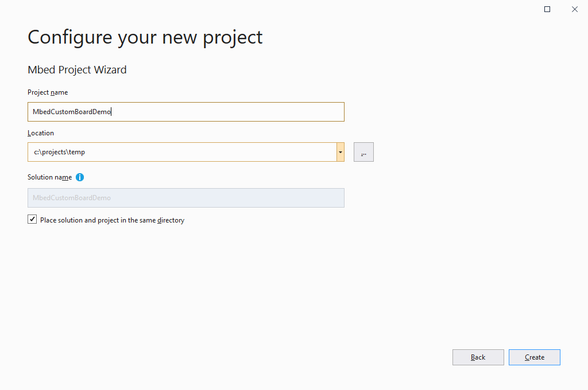
Task: Close the Configure your new project dialog
Action: click(574, 9)
